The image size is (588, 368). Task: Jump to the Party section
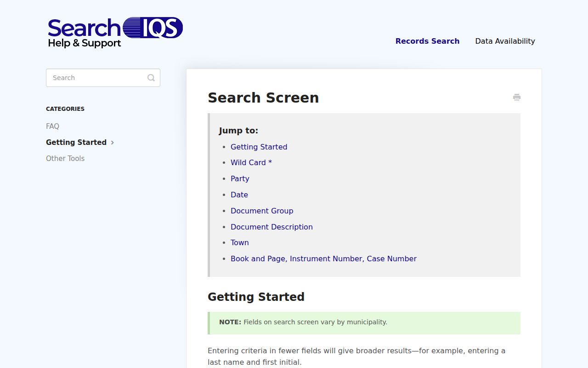(x=240, y=178)
